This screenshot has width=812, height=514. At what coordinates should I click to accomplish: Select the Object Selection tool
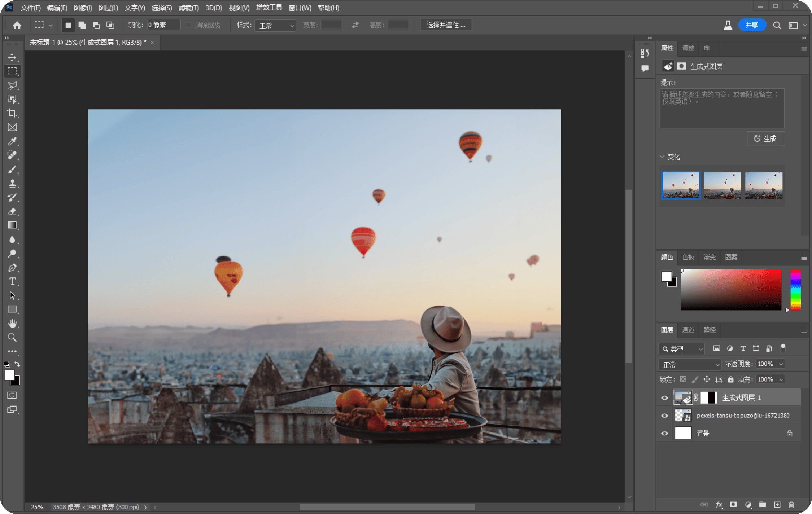(x=12, y=99)
